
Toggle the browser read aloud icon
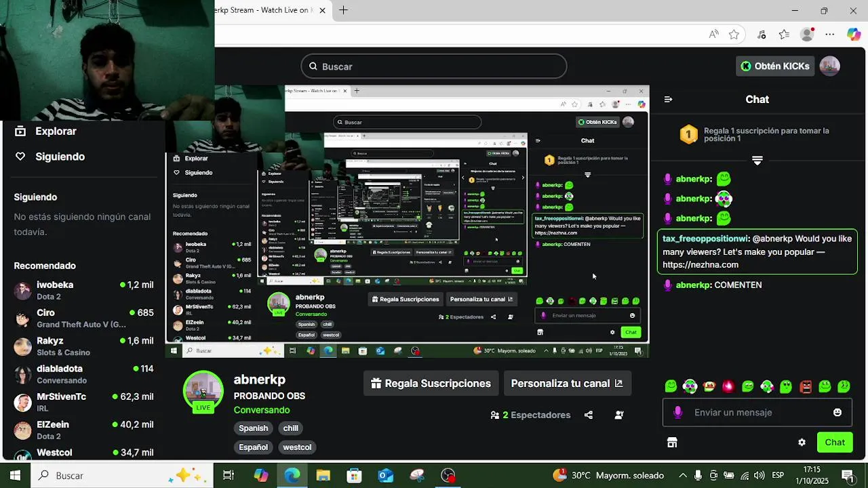713,34
